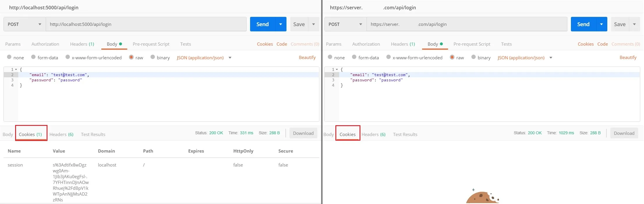Open the POST method dropdown in the server window
The height and width of the screenshot is (204, 644).
point(345,24)
